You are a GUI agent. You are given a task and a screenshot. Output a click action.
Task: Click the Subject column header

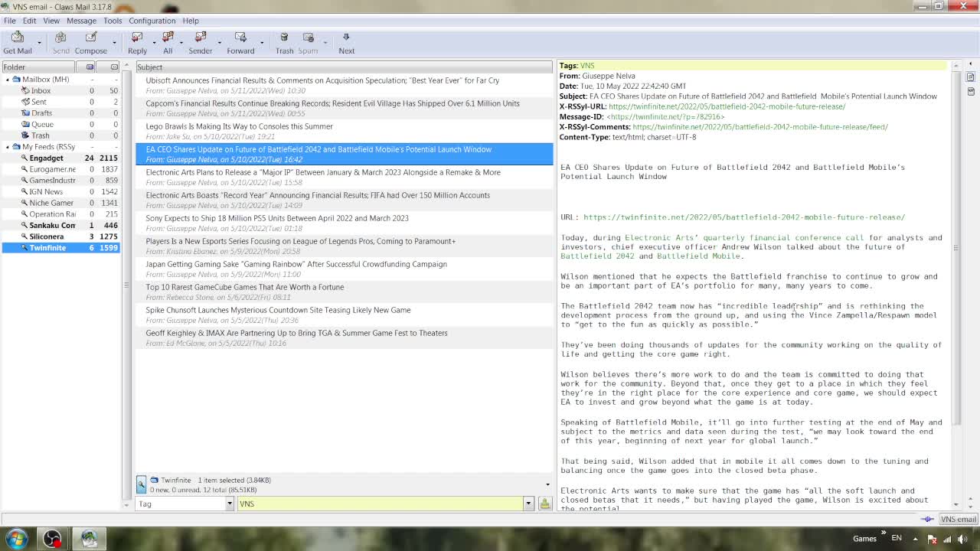pos(343,67)
